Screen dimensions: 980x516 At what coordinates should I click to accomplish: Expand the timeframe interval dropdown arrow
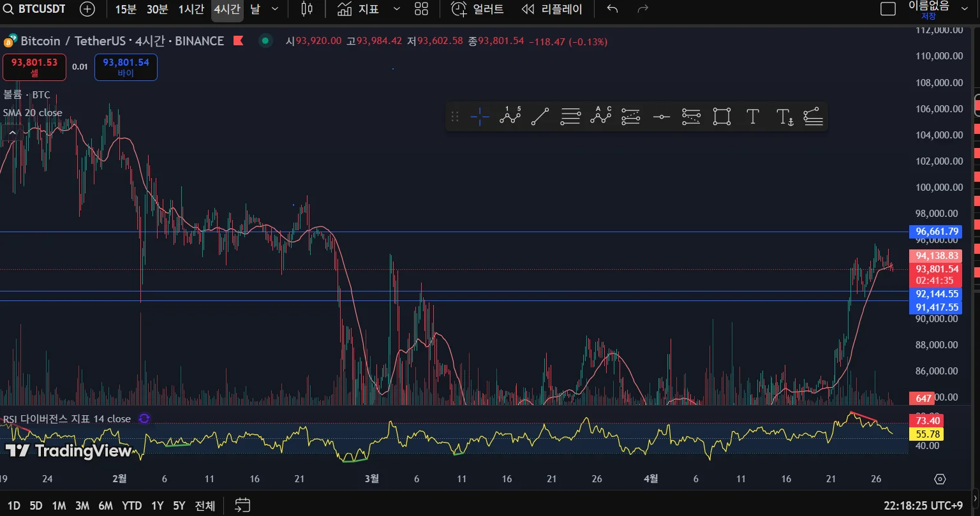point(275,9)
